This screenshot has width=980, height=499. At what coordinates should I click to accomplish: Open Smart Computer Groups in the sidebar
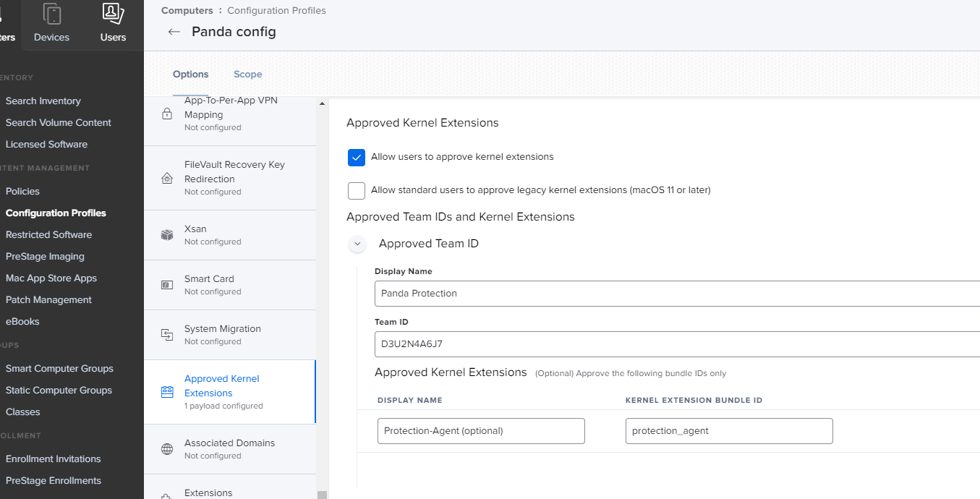59,369
